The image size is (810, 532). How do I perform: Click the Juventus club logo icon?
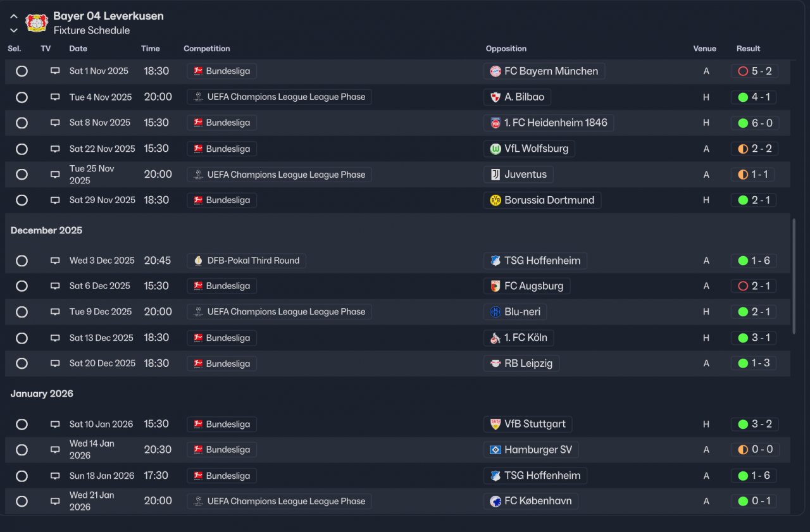pyautogui.click(x=495, y=175)
